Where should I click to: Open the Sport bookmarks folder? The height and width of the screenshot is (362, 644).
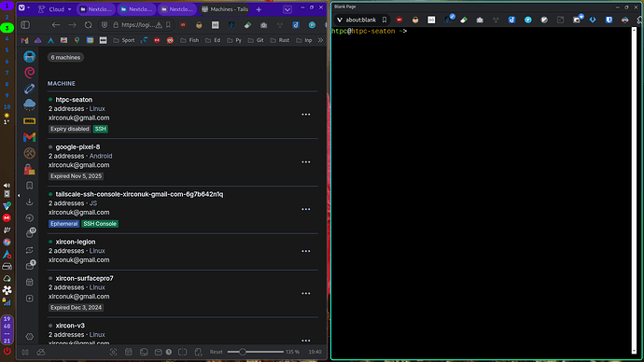point(123,40)
